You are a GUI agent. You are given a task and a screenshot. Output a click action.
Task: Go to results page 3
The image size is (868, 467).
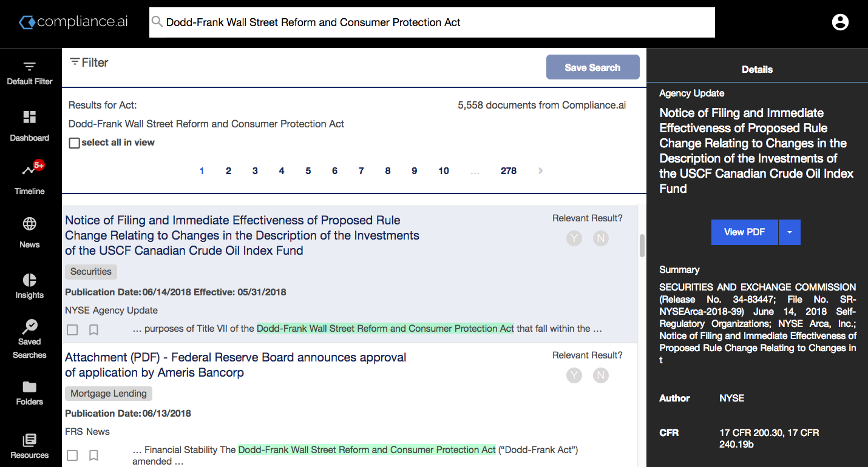[255, 170]
